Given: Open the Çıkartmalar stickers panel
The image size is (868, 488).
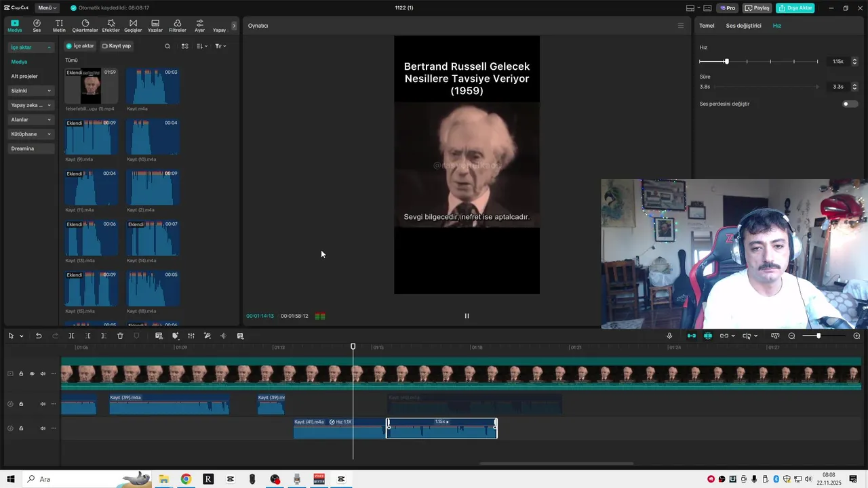Looking at the screenshot, I should pos(85,26).
